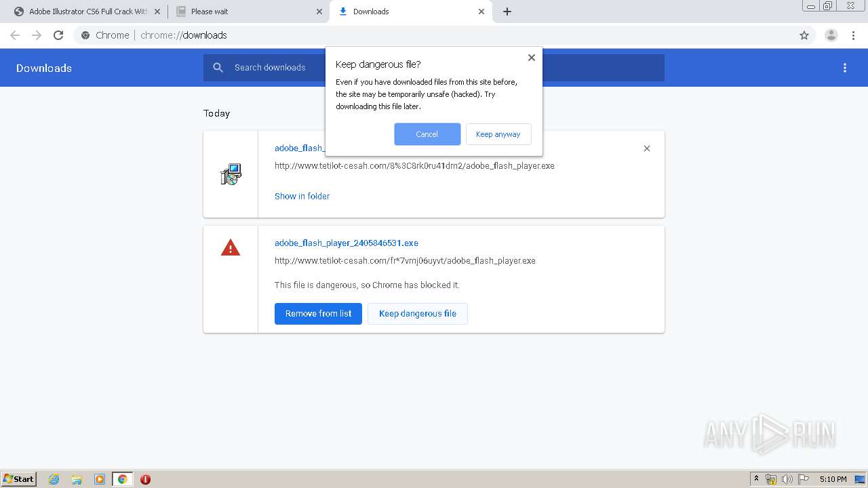This screenshot has width=868, height=488.
Task: Click the Chrome taskbar button
Action: pyautogui.click(x=122, y=479)
